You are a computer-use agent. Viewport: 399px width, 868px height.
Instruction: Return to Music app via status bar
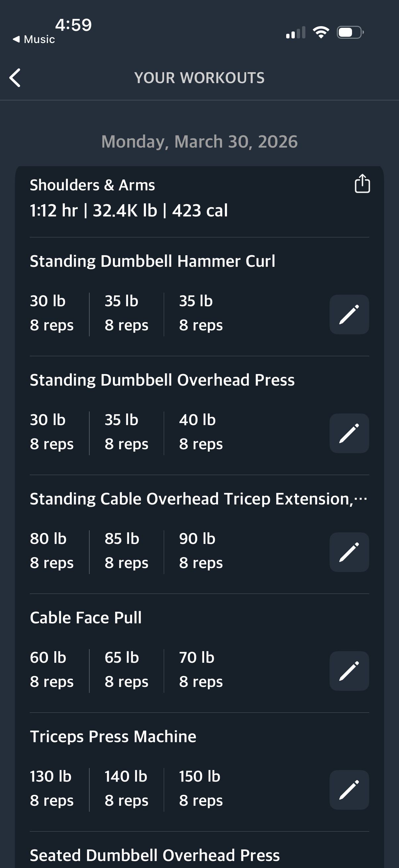point(34,39)
